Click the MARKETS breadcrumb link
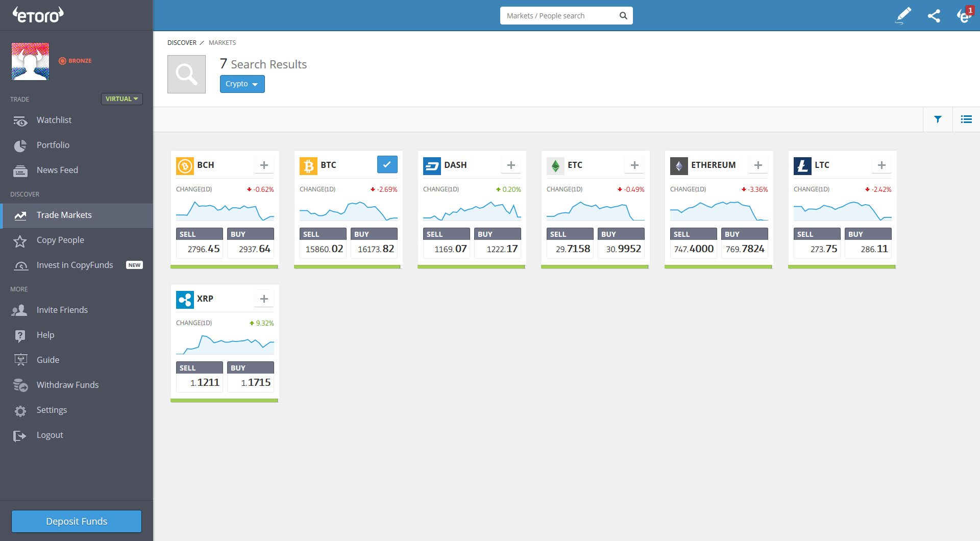The image size is (980, 541). [x=222, y=43]
